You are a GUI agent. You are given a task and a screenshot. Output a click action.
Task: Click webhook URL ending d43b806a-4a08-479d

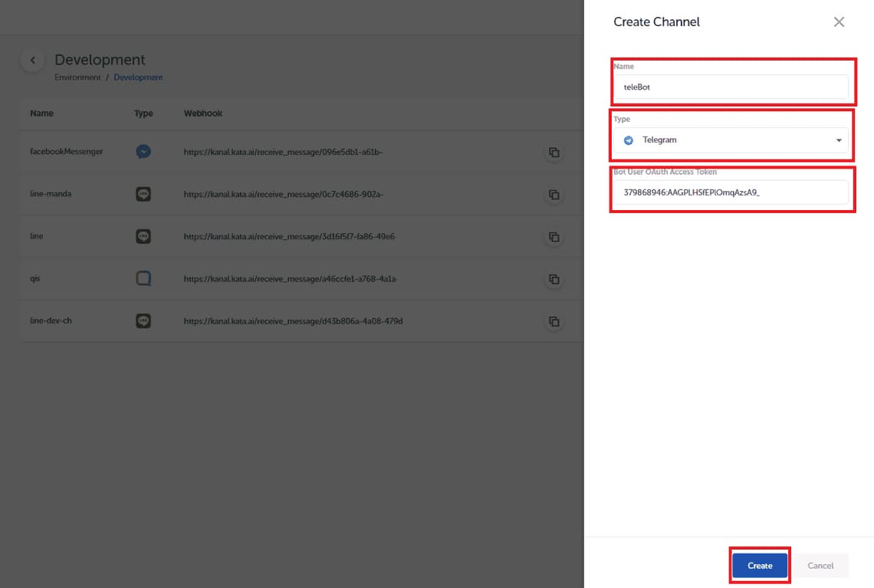pos(293,321)
